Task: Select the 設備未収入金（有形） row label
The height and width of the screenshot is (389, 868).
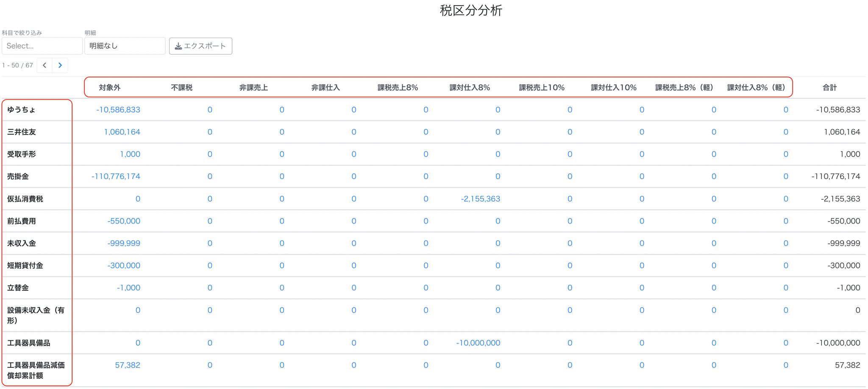Action: point(36,315)
